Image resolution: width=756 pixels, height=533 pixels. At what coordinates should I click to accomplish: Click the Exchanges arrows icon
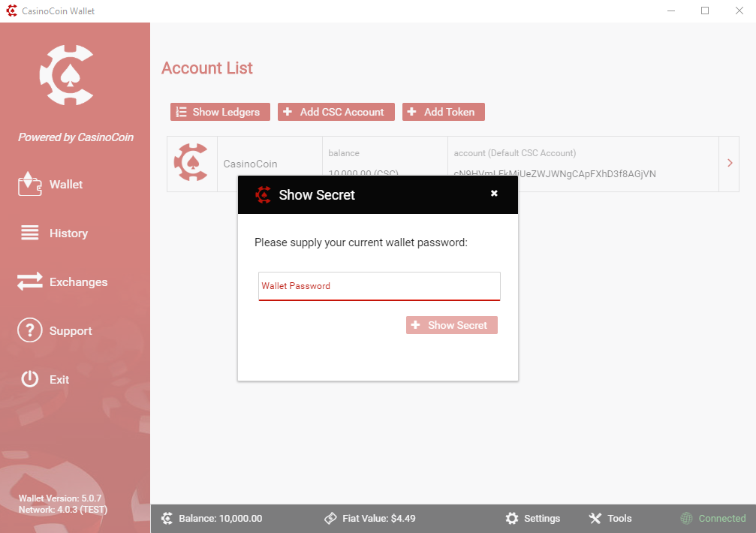tap(30, 282)
